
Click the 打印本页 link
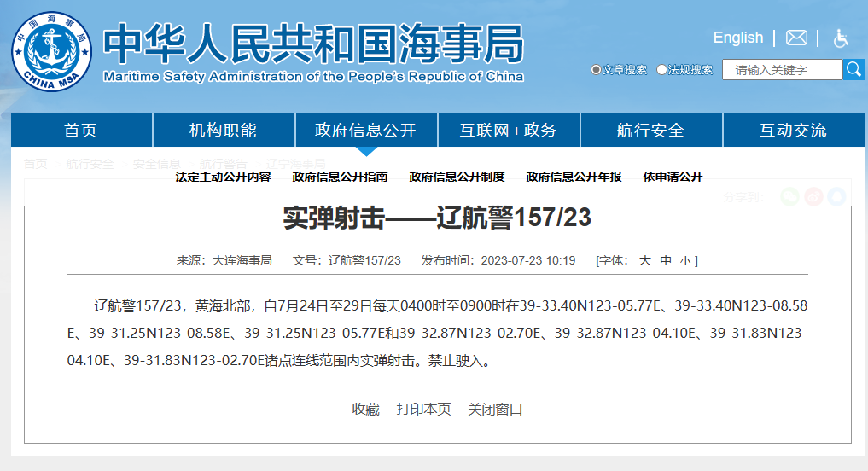423,410
